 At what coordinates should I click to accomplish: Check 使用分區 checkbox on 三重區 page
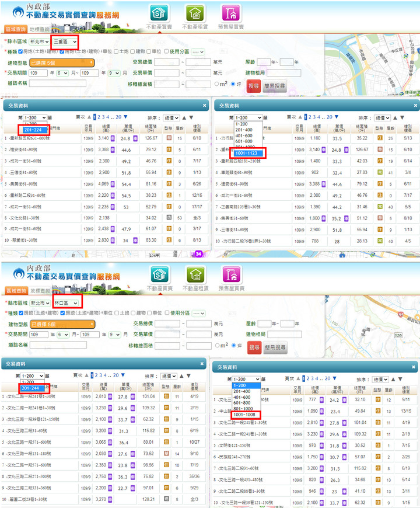[x=166, y=51]
